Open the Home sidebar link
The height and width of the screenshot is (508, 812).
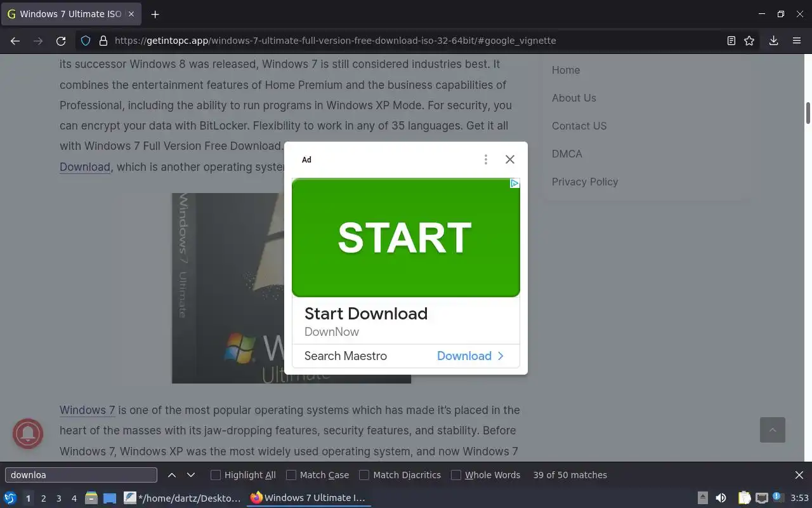(x=566, y=70)
